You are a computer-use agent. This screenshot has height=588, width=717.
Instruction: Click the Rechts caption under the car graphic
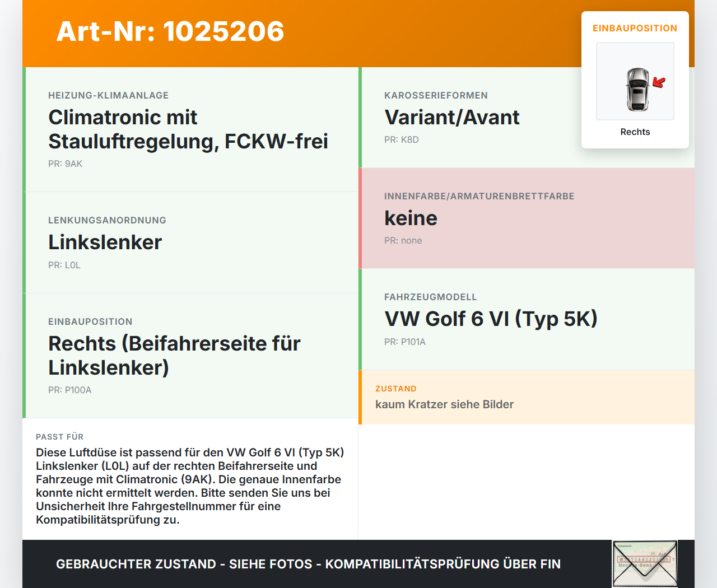click(x=635, y=132)
